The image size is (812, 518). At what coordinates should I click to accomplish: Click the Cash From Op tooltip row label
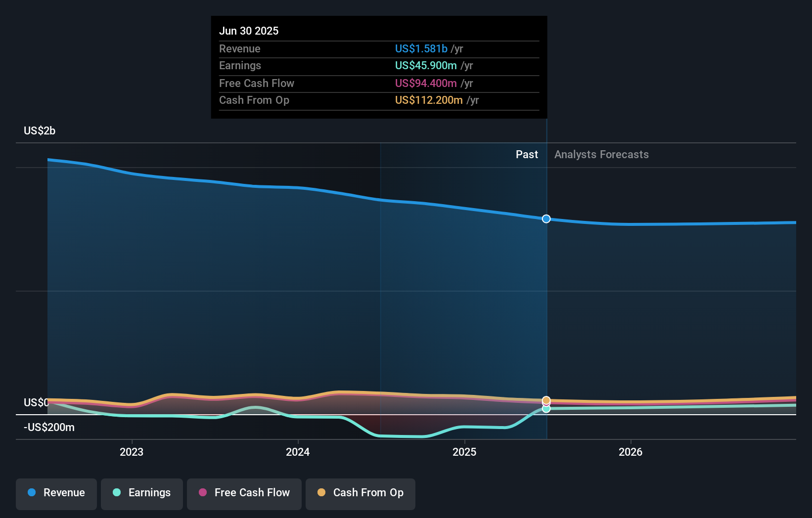coord(254,100)
